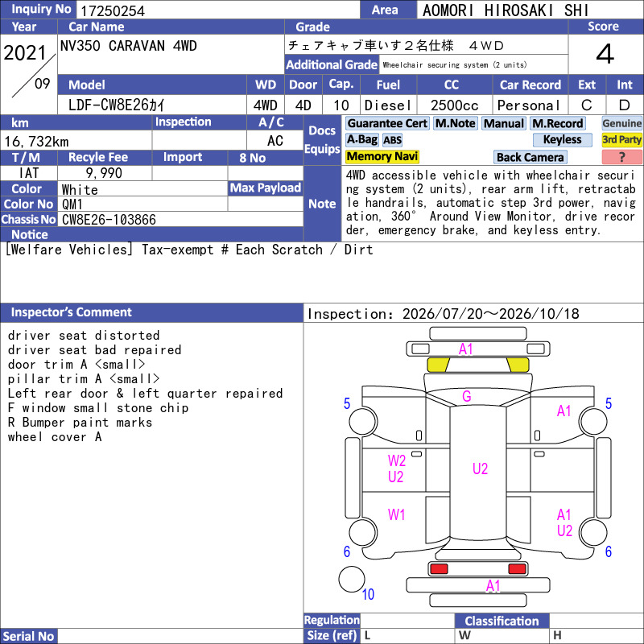Screen dimensions: 644x644
Task: Click the score value 4
Action: pyautogui.click(x=605, y=54)
